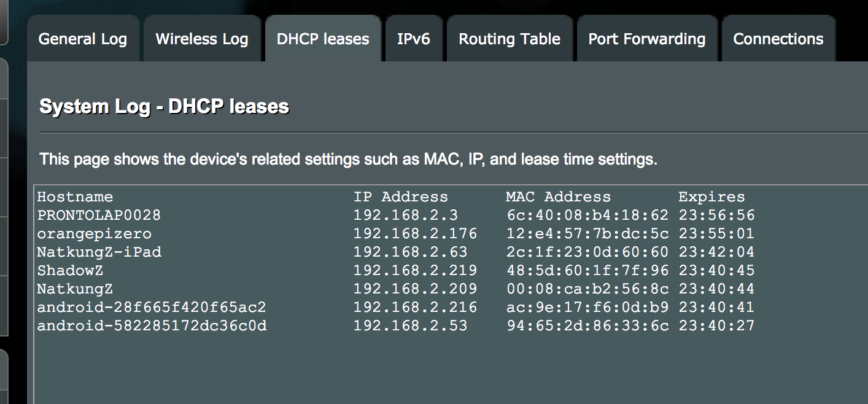The image size is (868, 404).
Task: Click the android-28f665f420f65ac2 hostname
Action: pyautogui.click(x=152, y=308)
